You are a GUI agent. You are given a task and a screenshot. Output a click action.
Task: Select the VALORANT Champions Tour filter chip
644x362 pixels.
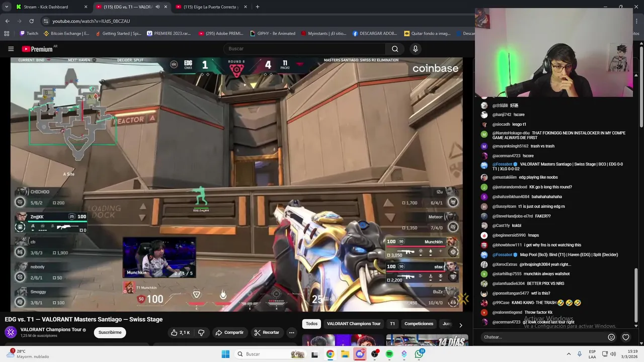coord(354,324)
